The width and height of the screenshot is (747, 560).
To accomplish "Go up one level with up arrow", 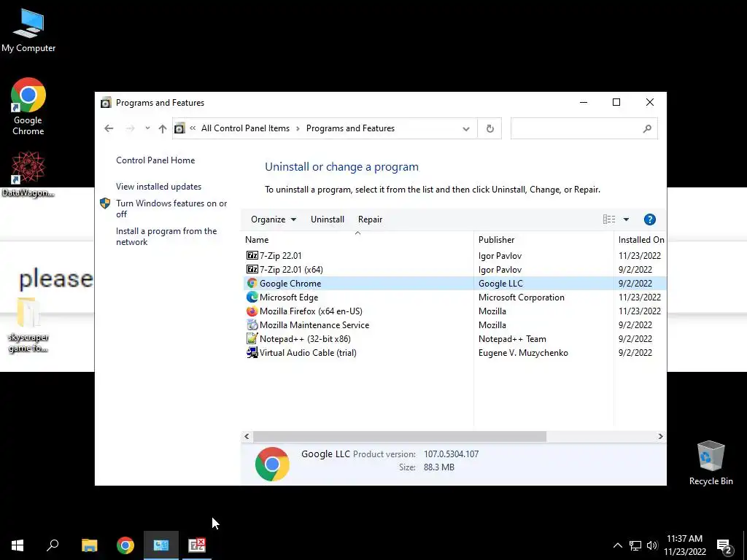I will point(163,128).
